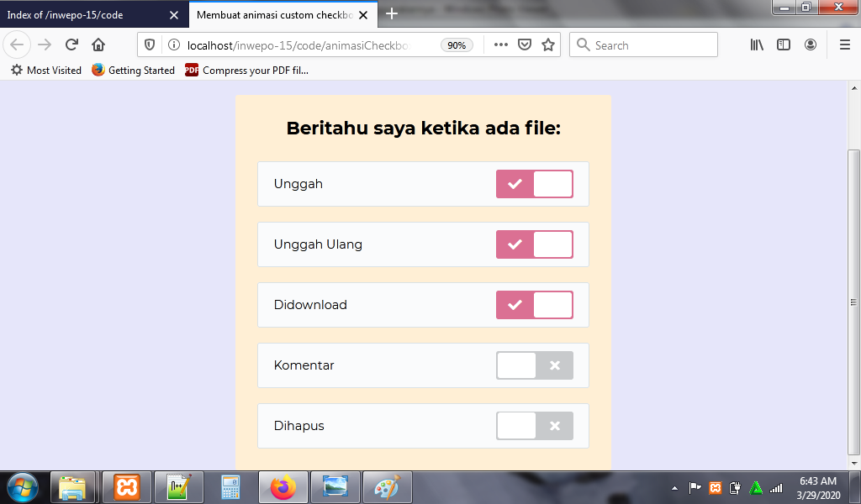Open the Firefox home page icon

98,45
